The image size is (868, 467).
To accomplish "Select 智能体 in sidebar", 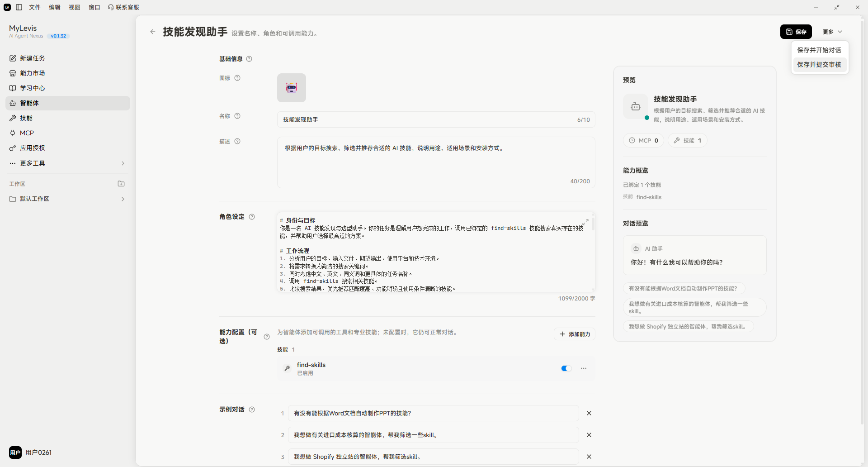I will point(68,103).
